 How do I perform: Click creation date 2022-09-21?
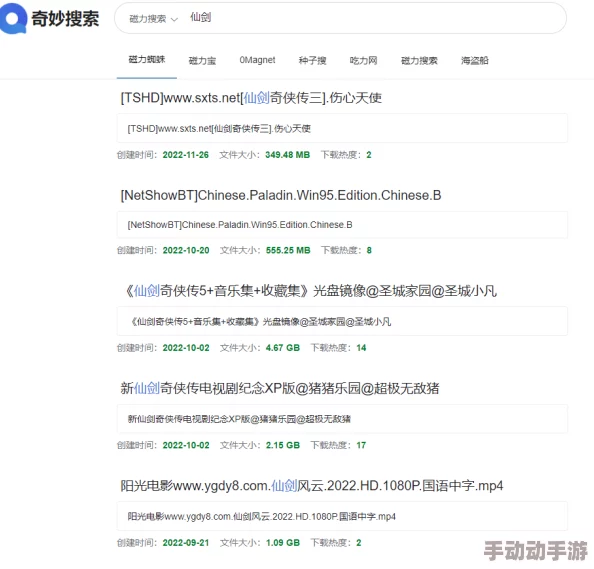(186, 543)
